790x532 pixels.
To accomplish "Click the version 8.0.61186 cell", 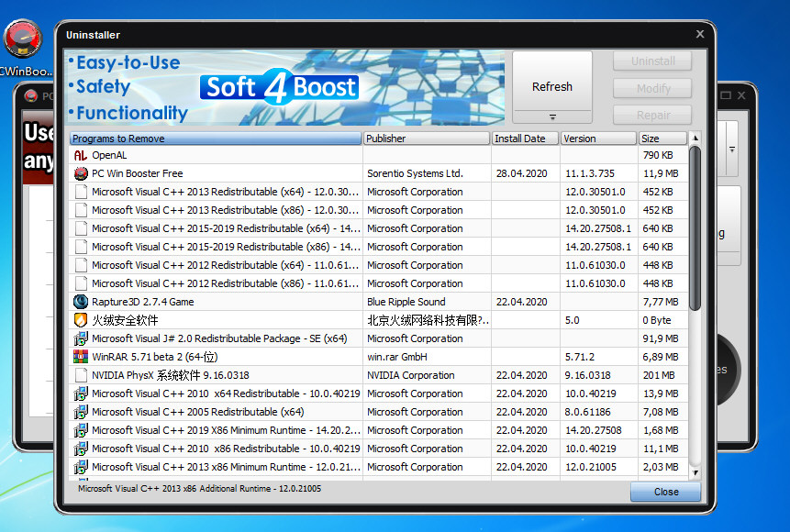I will (x=587, y=412).
